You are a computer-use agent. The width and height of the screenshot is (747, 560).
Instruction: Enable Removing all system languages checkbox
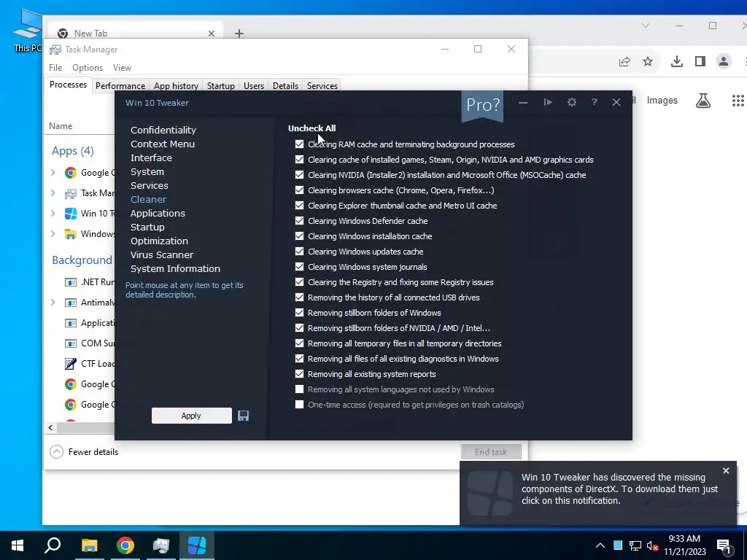(299, 389)
